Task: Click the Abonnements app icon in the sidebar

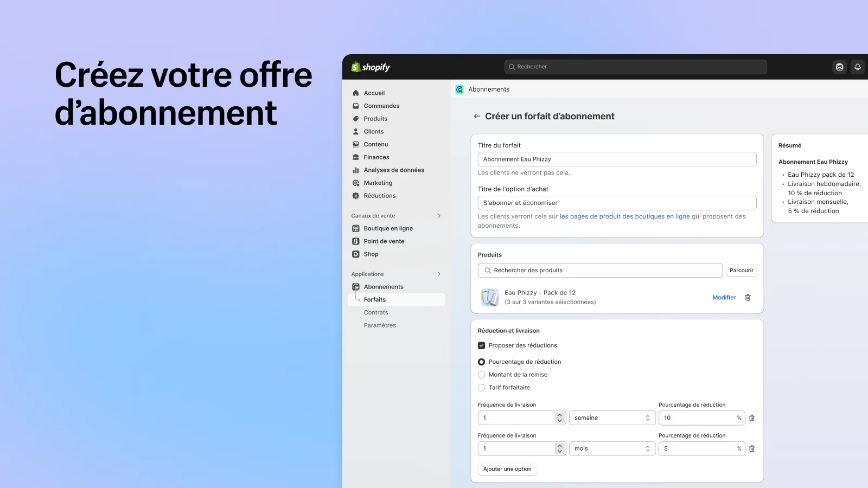Action: click(x=356, y=287)
